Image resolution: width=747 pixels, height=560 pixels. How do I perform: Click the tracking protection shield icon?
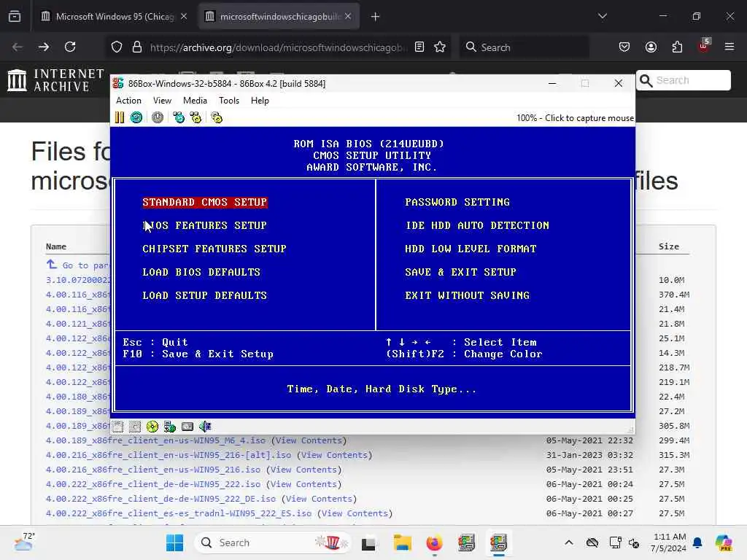pyautogui.click(x=117, y=47)
